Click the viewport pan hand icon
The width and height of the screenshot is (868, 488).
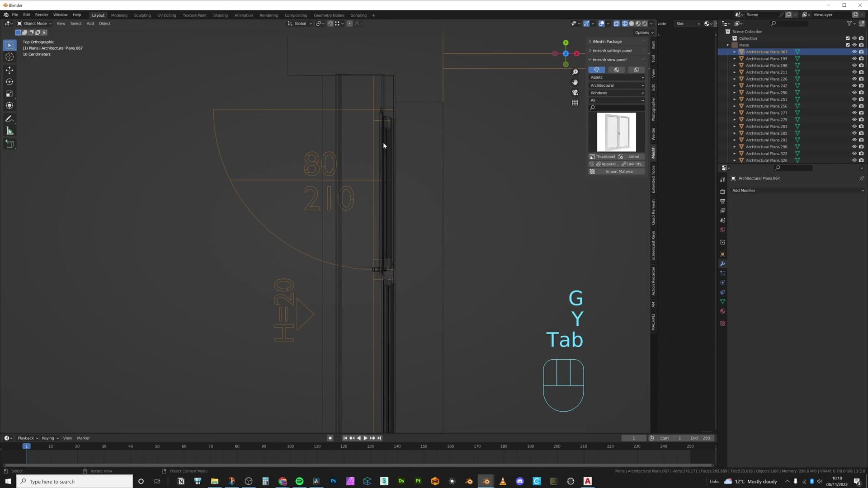[575, 82]
